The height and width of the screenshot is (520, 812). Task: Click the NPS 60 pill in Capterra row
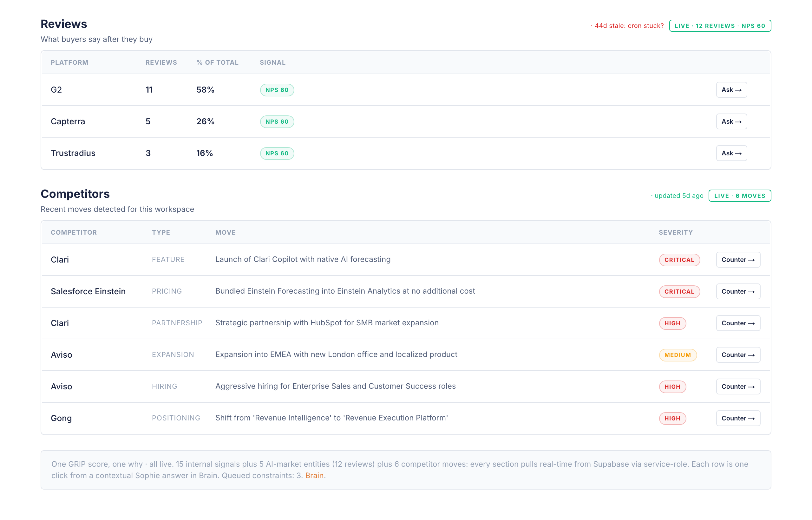(x=277, y=121)
